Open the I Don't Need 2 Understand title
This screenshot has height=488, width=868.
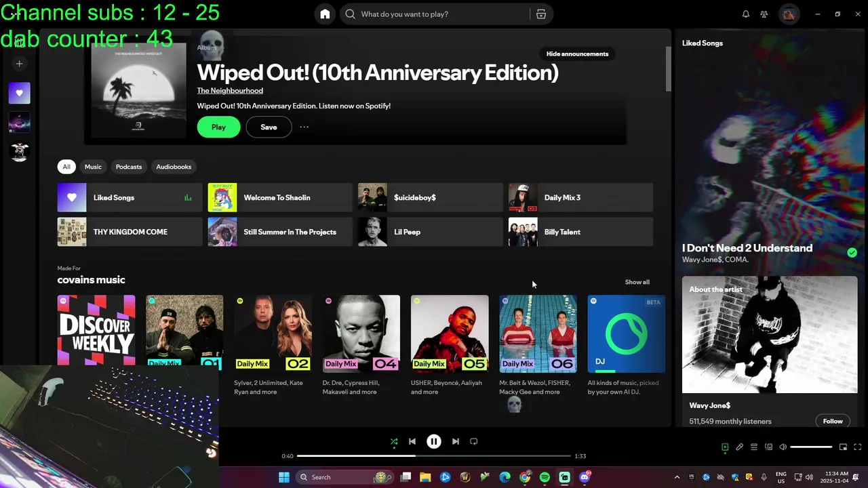coord(747,248)
